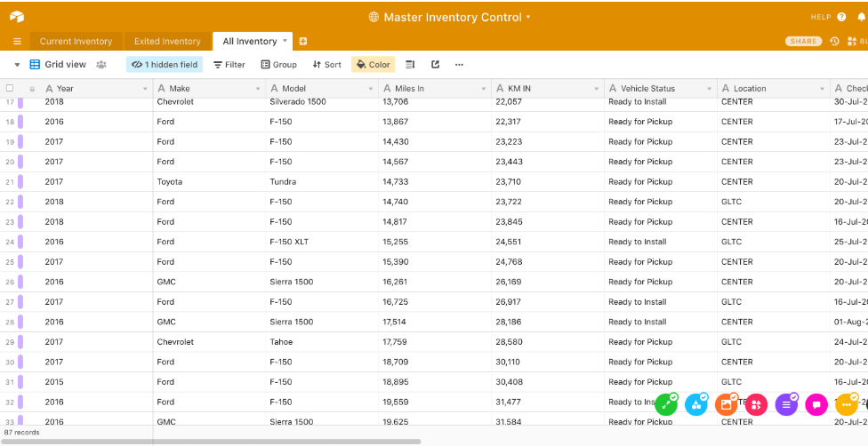The height and width of the screenshot is (446, 868).
Task: Click the view collaborators people icon
Action: point(101,65)
